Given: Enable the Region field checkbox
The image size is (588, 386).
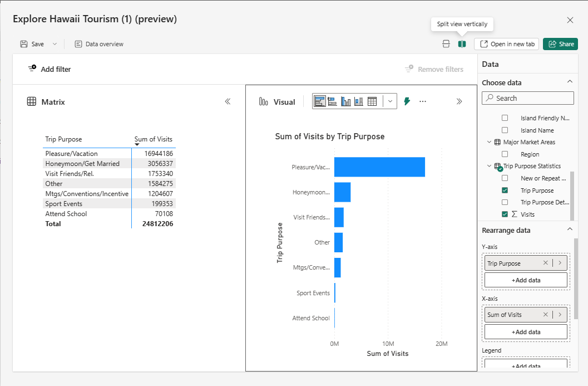Looking at the screenshot, I should (505, 154).
